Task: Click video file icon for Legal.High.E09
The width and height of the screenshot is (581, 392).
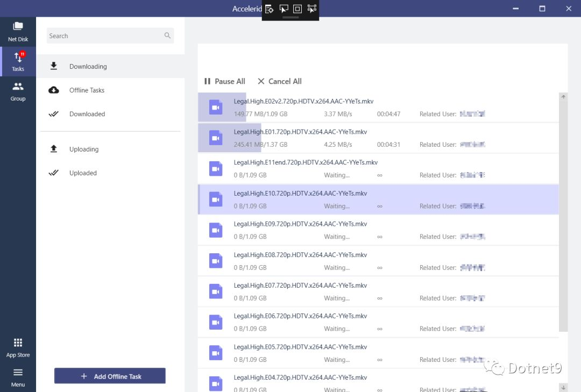Action: pos(216,230)
